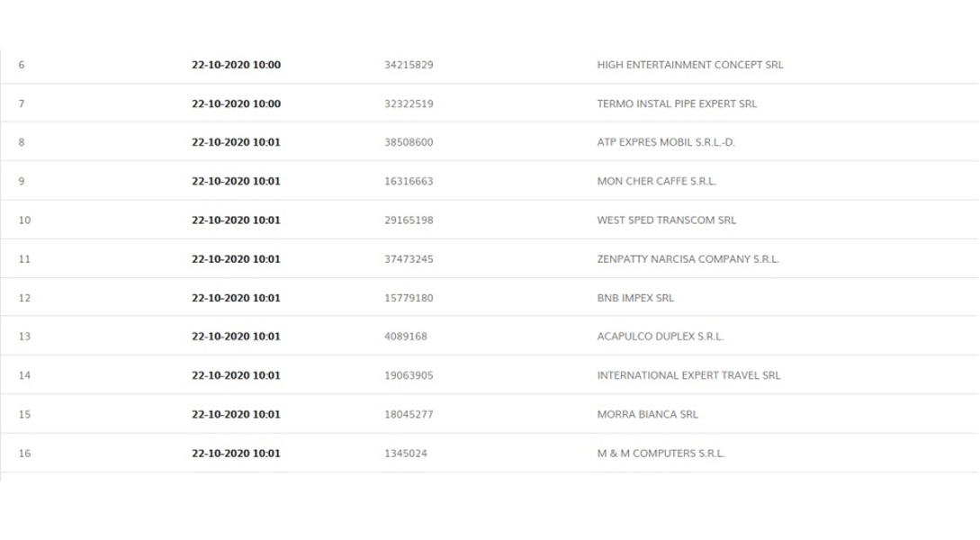Select the code 1345024
The image size is (980, 540).
pyautogui.click(x=406, y=454)
